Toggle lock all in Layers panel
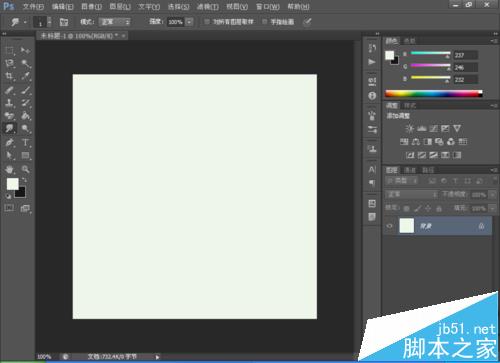 tap(439, 209)
